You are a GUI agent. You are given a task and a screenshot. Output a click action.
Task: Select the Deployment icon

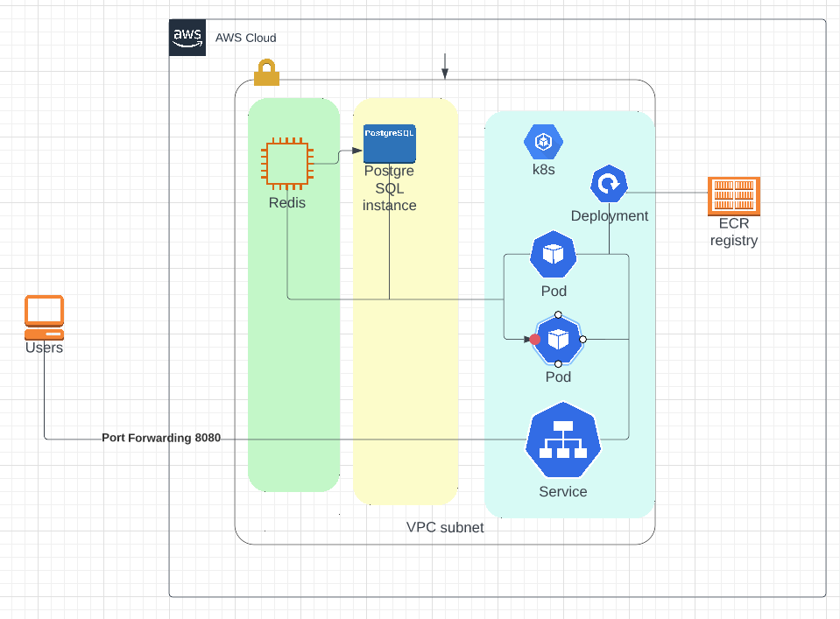pos(609,184)
